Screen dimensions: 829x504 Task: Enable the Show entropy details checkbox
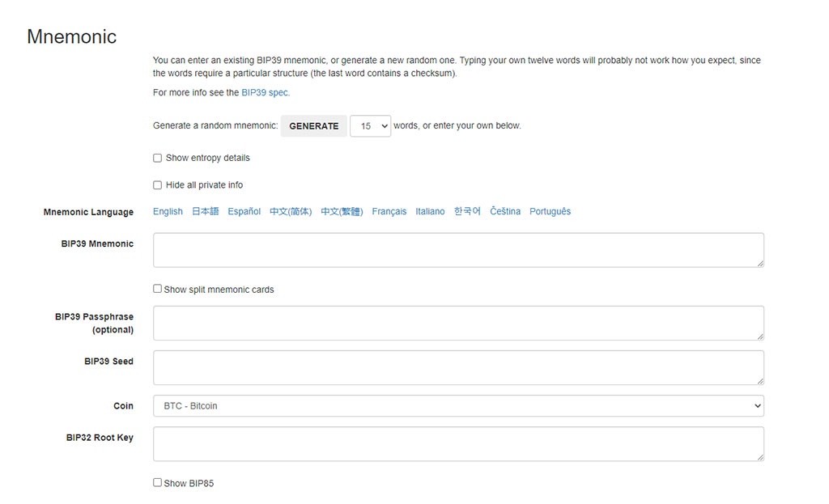click(x=158, y=158)
